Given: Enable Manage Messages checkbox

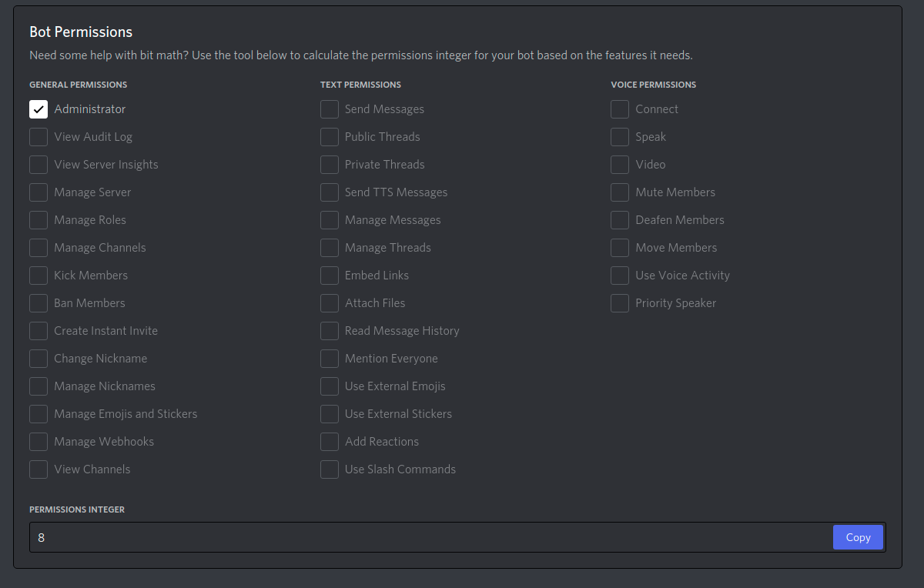Looking at the screenshot, I should (330, 220).
